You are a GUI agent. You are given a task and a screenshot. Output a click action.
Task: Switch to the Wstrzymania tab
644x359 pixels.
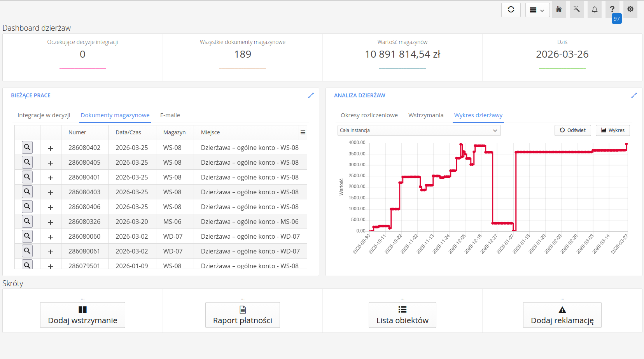click(x=425, y=115)
